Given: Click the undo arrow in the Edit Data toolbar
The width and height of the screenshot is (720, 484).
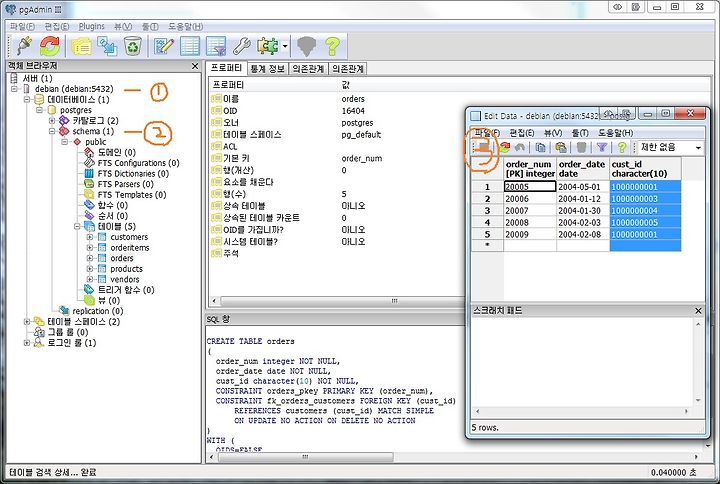Looking at the screenshot, I should coord(520,147).
